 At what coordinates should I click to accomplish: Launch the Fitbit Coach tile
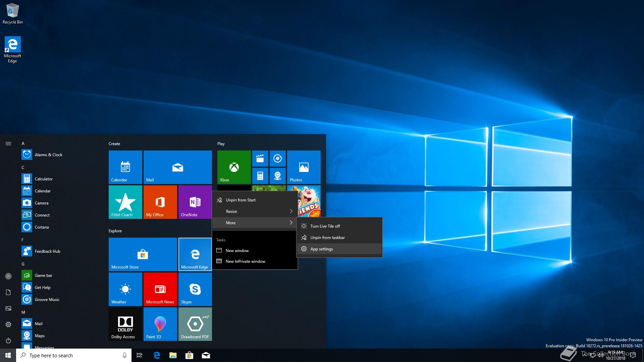(x=125, y=202)
